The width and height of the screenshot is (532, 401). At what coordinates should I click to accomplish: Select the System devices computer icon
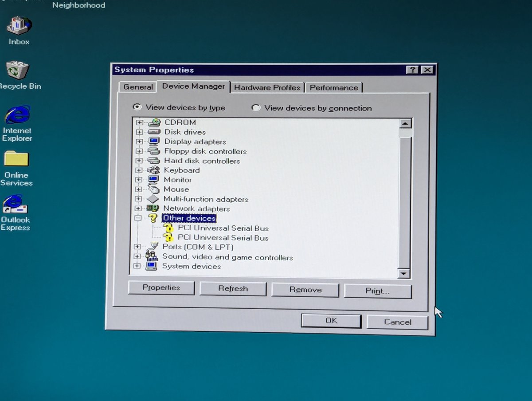(x=152, y=266)
